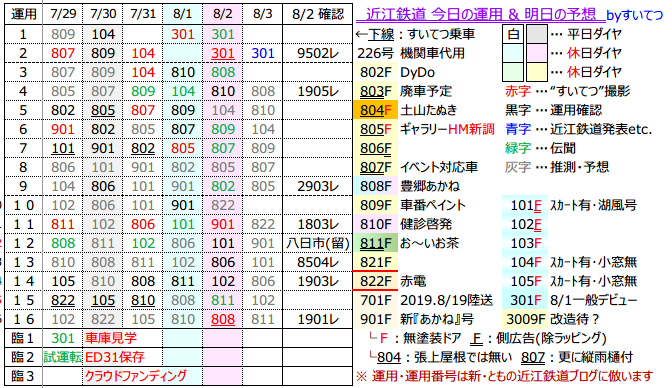The image size is (672, 388).
Task: Click the '緑字' color legend label
Action: pyautogui.click(x=518, y=148)
